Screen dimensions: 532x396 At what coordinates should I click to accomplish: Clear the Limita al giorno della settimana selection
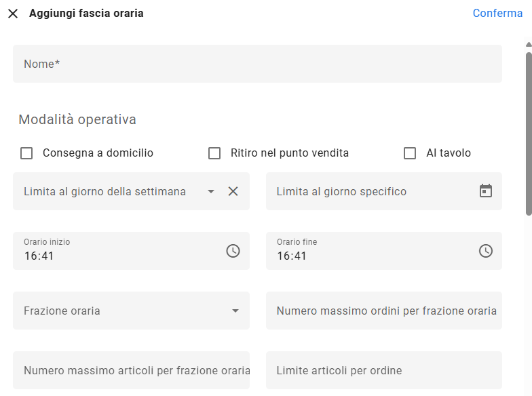(x=233, y=191)
